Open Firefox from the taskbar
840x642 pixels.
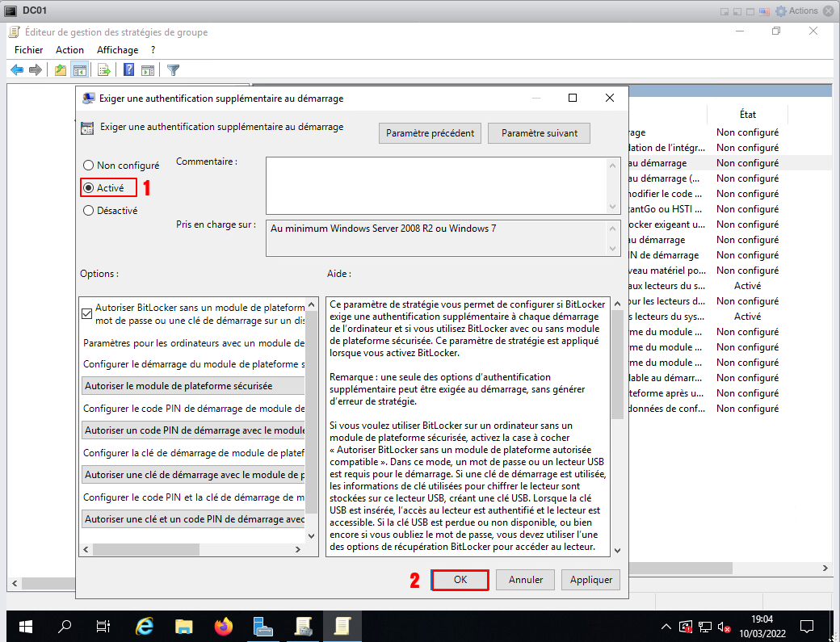point(223,626)
